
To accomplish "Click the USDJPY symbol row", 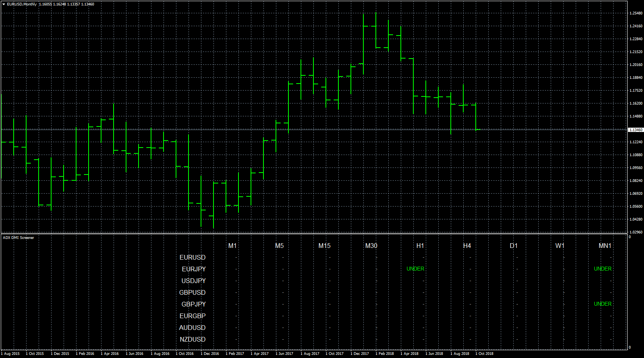I will [x=194, y=281].
